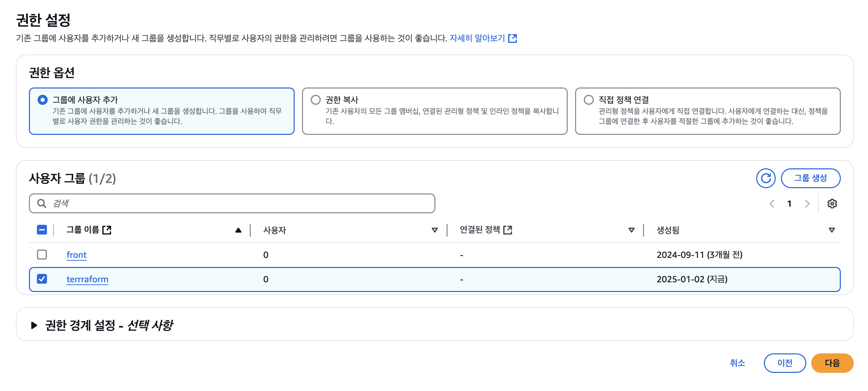
Task: Click external link icon beside 자세히 알아보기
Action: 513,38
